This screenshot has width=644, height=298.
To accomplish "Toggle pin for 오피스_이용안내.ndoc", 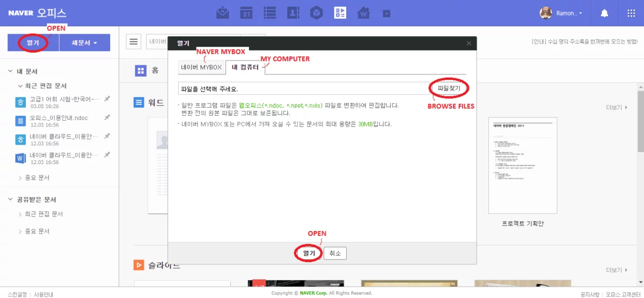I will [107, 117].
